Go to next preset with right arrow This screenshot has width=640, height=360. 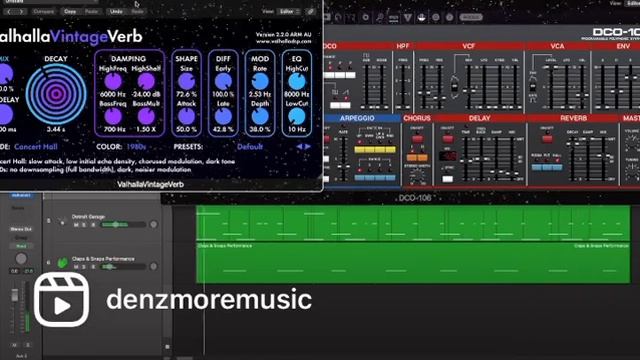point(307,147)
